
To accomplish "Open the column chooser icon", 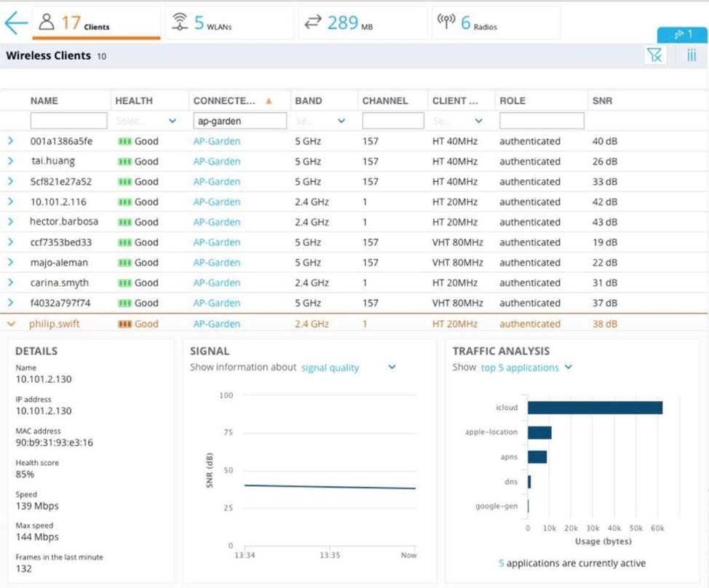I will click(692, 55).
